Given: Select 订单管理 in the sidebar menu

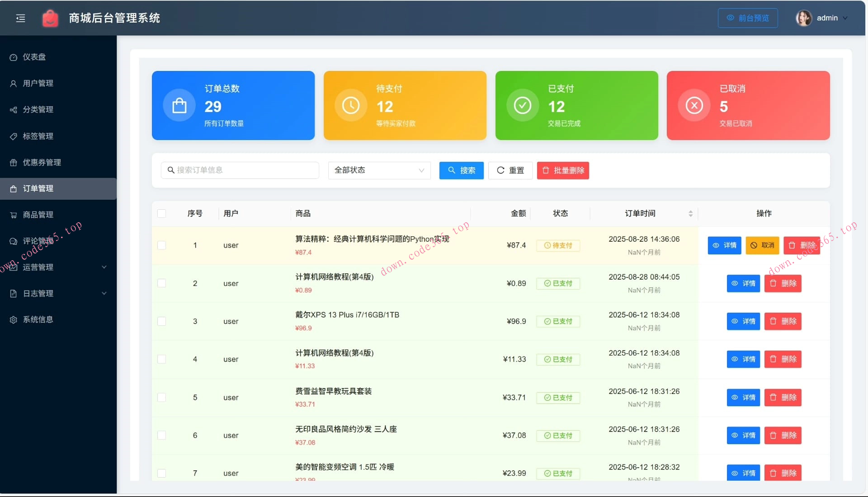Looking at the screenshot, I should pos(38,188).
